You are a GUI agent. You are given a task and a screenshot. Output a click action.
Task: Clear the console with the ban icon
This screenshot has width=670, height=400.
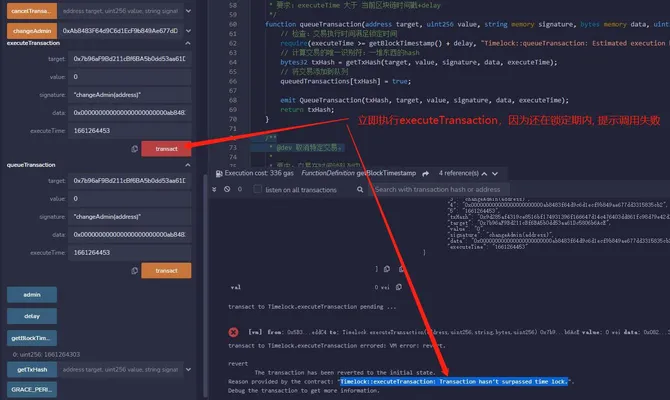227,189
